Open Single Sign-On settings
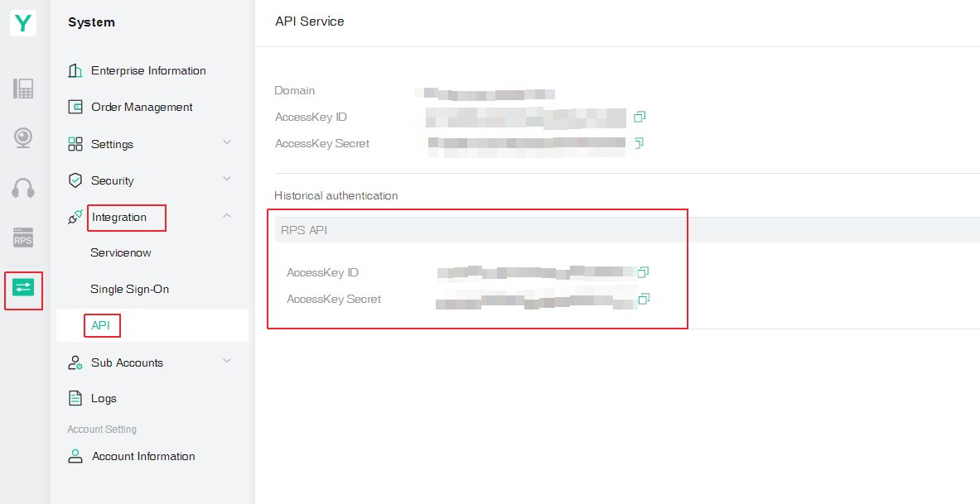 pos(129,290)
